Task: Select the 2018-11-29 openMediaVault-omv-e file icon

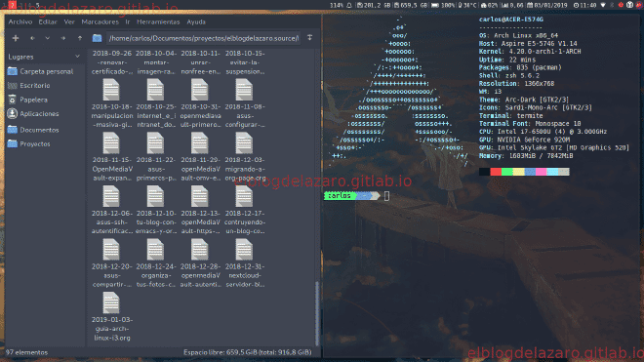Action: coord(200,143)
